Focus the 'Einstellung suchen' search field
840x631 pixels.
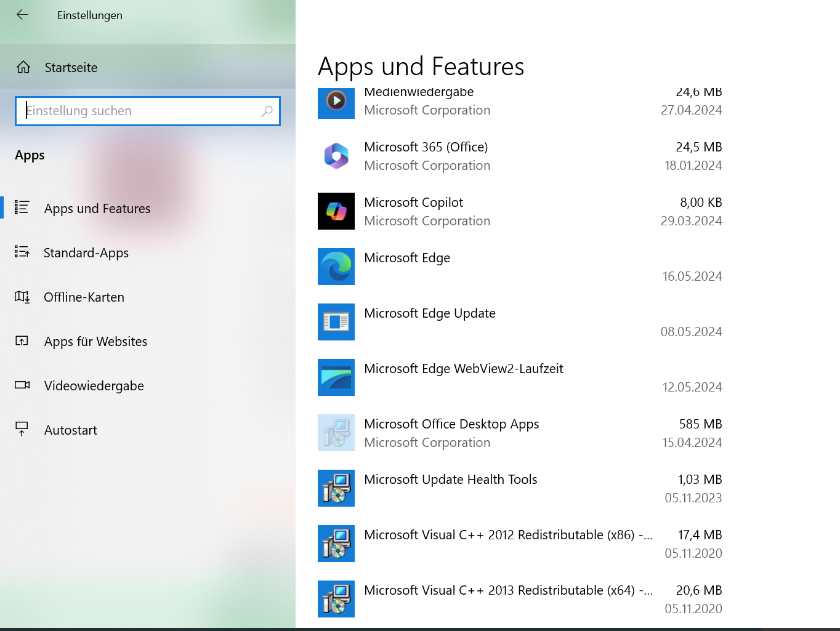click(x=148, y=111)
